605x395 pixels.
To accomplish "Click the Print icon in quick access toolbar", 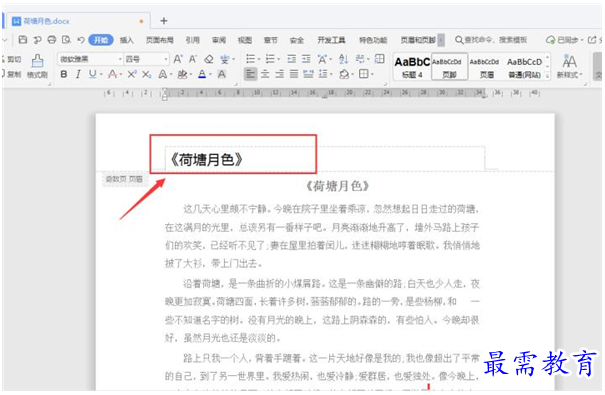I will [52, 40].
